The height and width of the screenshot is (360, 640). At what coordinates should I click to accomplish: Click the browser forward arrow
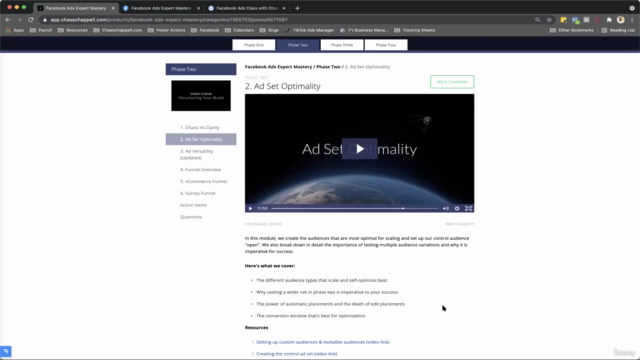(19, 20)
